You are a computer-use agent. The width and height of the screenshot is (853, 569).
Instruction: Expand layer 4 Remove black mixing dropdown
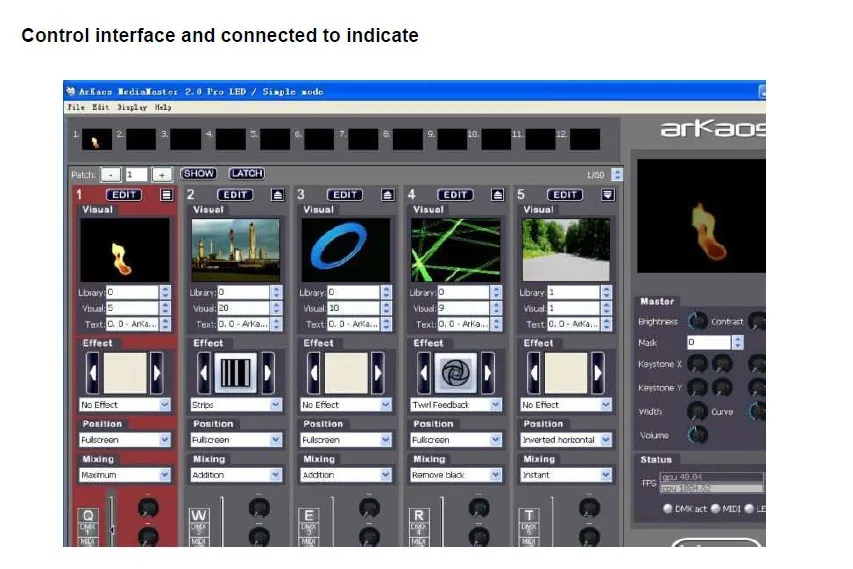(456, 475)
